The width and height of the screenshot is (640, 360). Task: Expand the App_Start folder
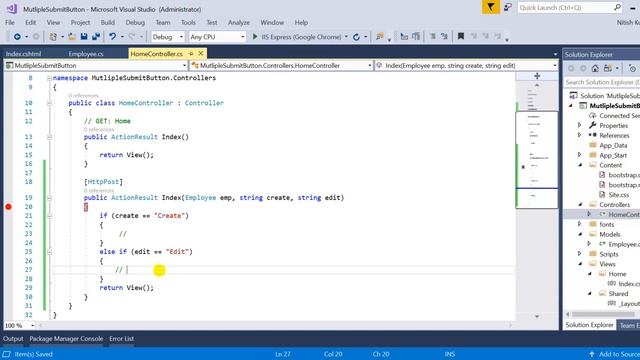[580, 155]
